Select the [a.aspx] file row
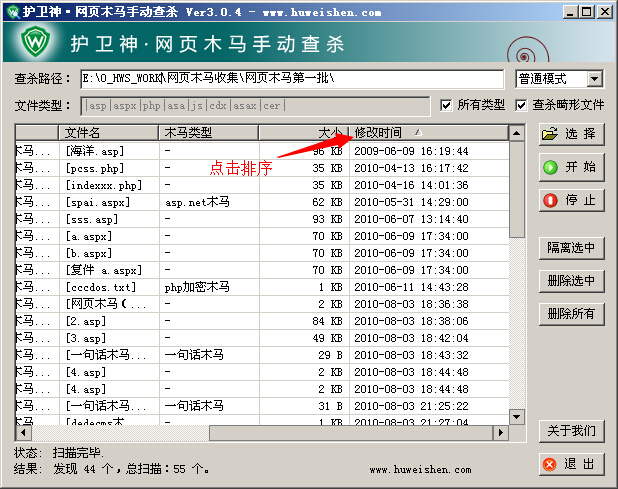This screenshot has width=618, height=489. point(262,236)
